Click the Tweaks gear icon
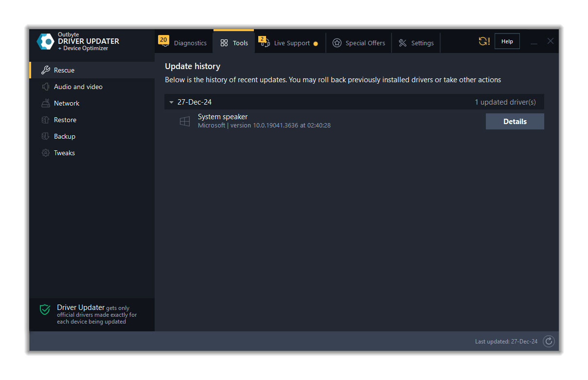This screenshot has height=380, width=588. click(46, 153)
